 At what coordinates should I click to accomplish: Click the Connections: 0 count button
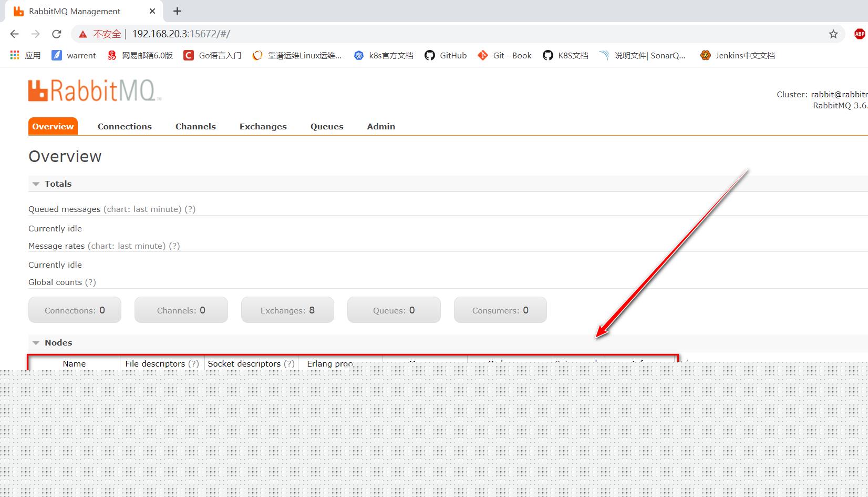pos(75,310)
